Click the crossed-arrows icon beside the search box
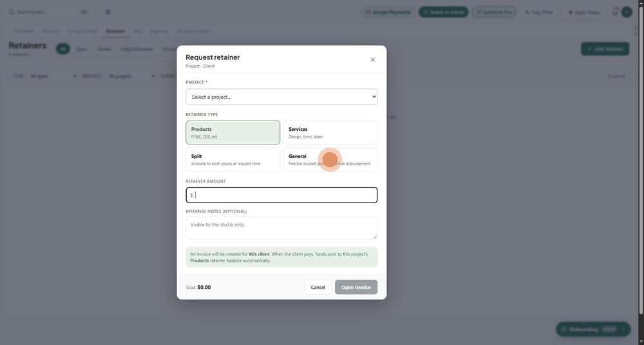The width and height of the screenshot is (644, 345). pyautogui.click(x=108, y=12)
